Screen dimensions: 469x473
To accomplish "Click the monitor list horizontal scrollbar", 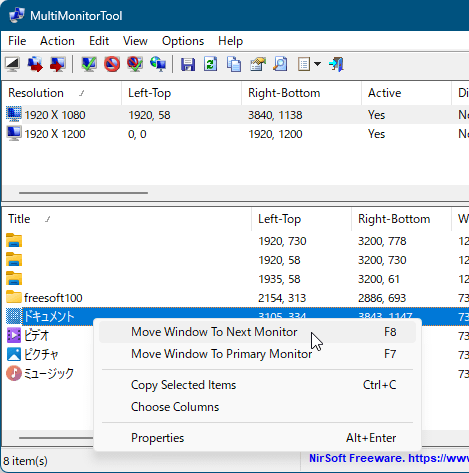I will click(83, 193).
